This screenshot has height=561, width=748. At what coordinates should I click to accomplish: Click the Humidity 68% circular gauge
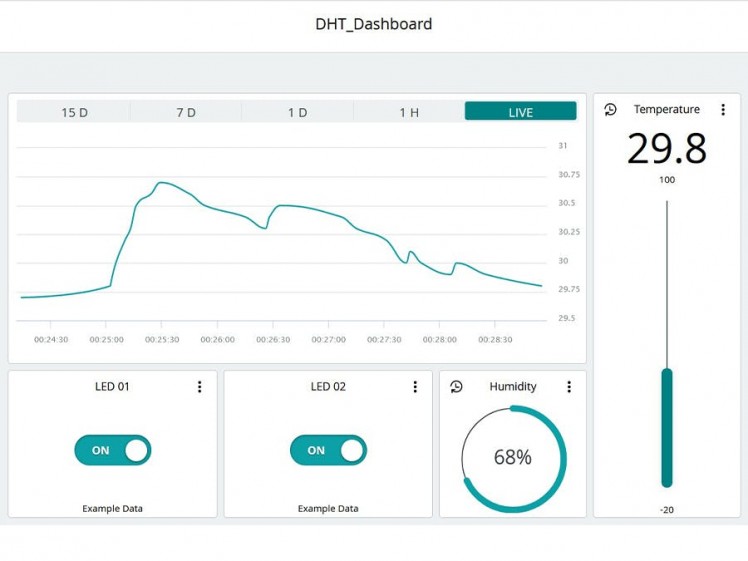pos(513,458)
